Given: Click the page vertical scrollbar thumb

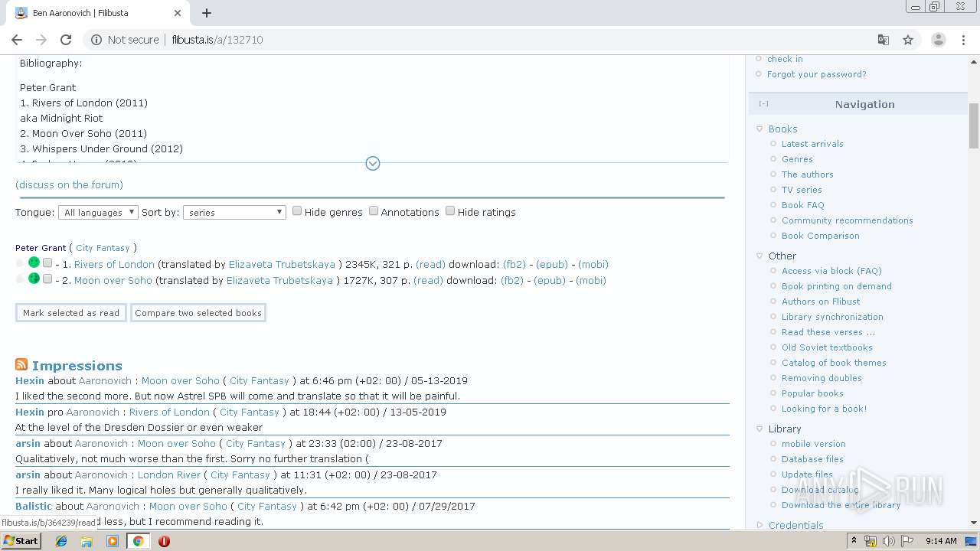Looking at the screenshot, I should pyautogui.click(x=974, y=125).
